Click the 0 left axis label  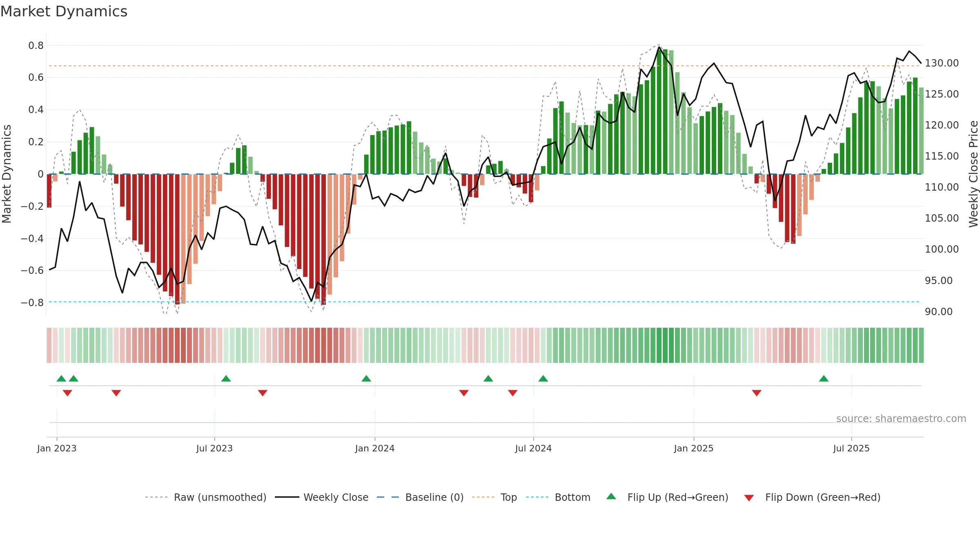(40, 174)
